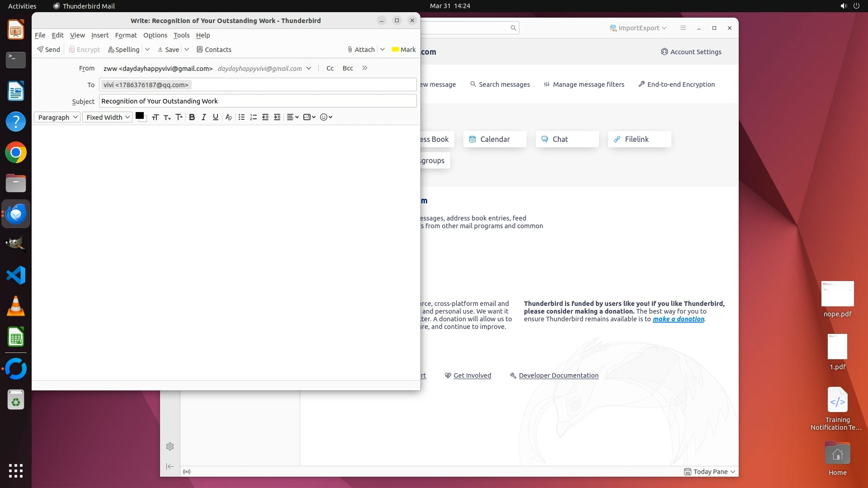The width and height of the screenshot is (868, 488).
Task: Open the Format menu
Action: (126, 35)
